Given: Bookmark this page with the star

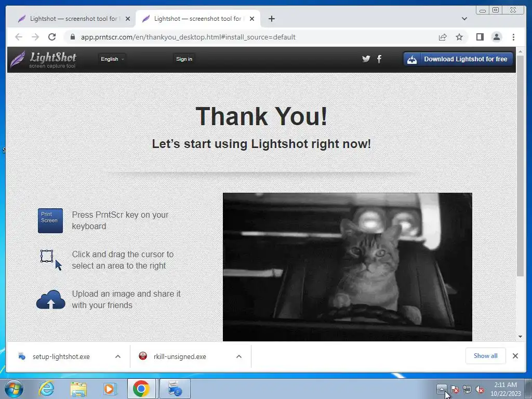Looking at the screenshot, I should [x=459, y=37].
